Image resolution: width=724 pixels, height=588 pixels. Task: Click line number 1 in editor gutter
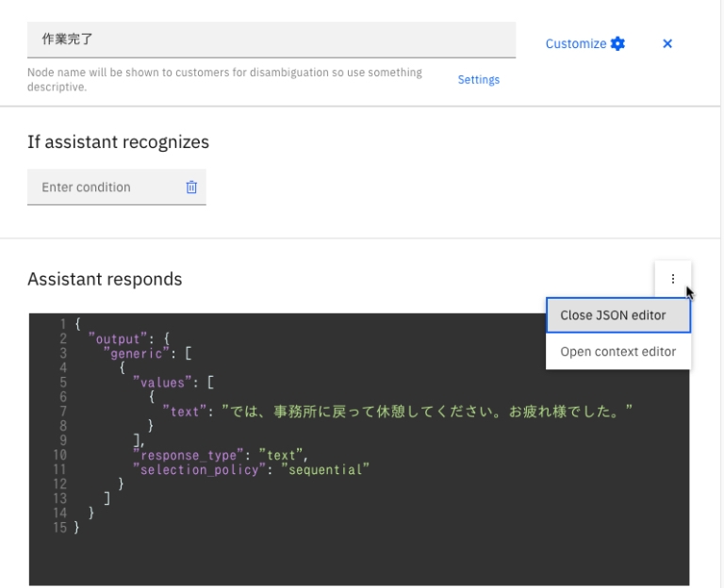65,323
